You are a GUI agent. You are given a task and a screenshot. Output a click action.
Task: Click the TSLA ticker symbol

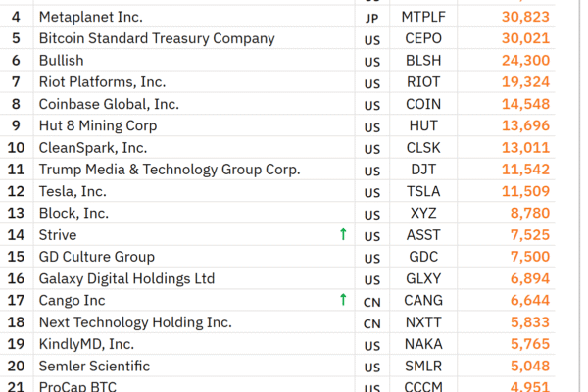pyautogui.click(x=423, y=191)
